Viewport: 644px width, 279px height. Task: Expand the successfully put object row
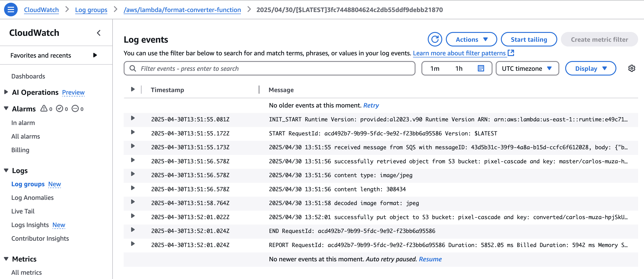(133, 216)
